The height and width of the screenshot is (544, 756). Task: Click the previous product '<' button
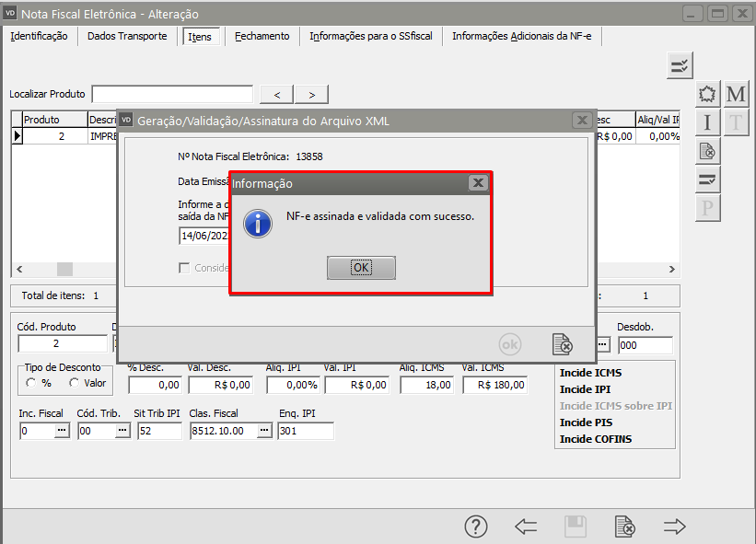click(x=277, y=95)
